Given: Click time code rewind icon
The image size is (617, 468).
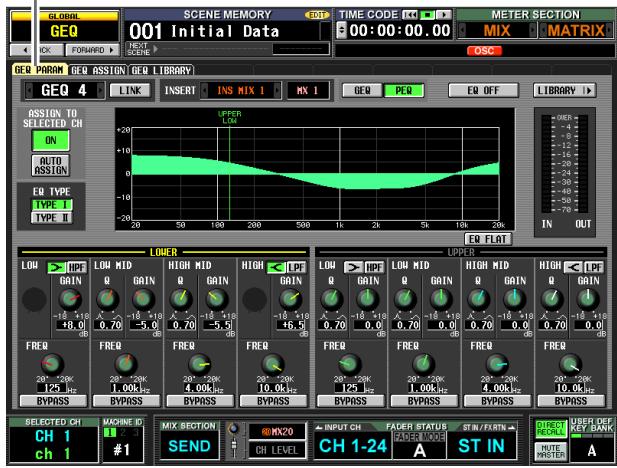Looking at the screenshot, I should [410, 15].
